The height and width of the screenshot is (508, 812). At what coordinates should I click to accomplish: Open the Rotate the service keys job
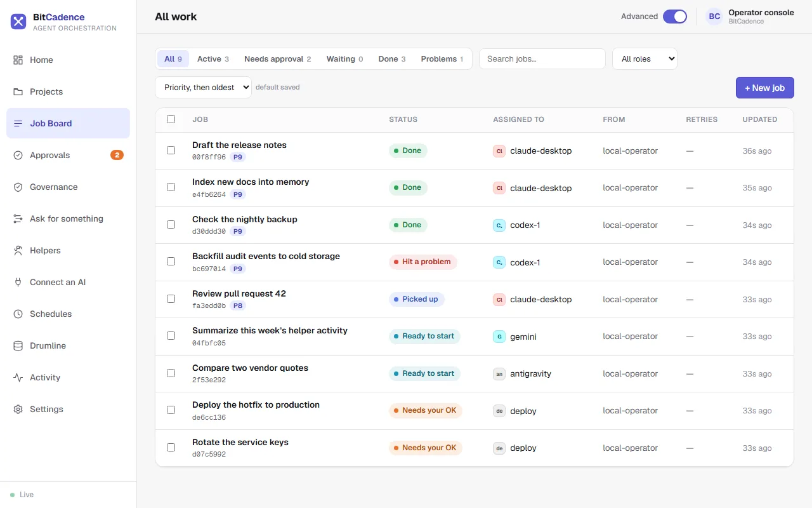[x=240, y=442]
